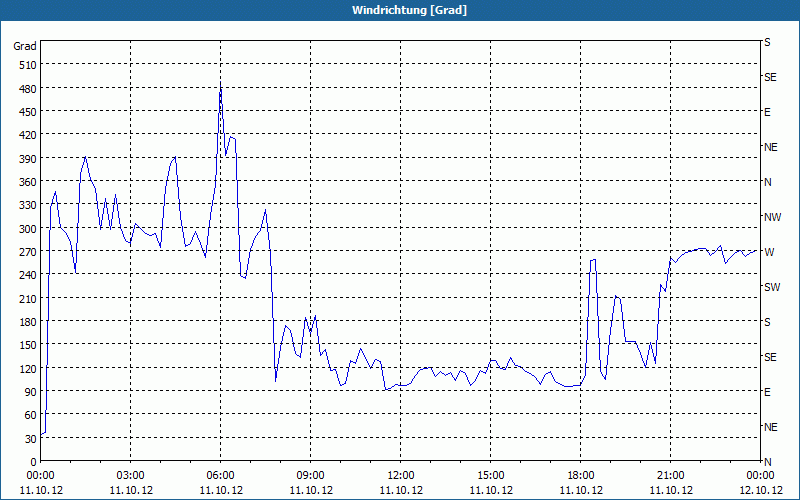Click the curve's spike near 240 after 18:00
This screenshot has height=500, width=800.
(593, 260)
